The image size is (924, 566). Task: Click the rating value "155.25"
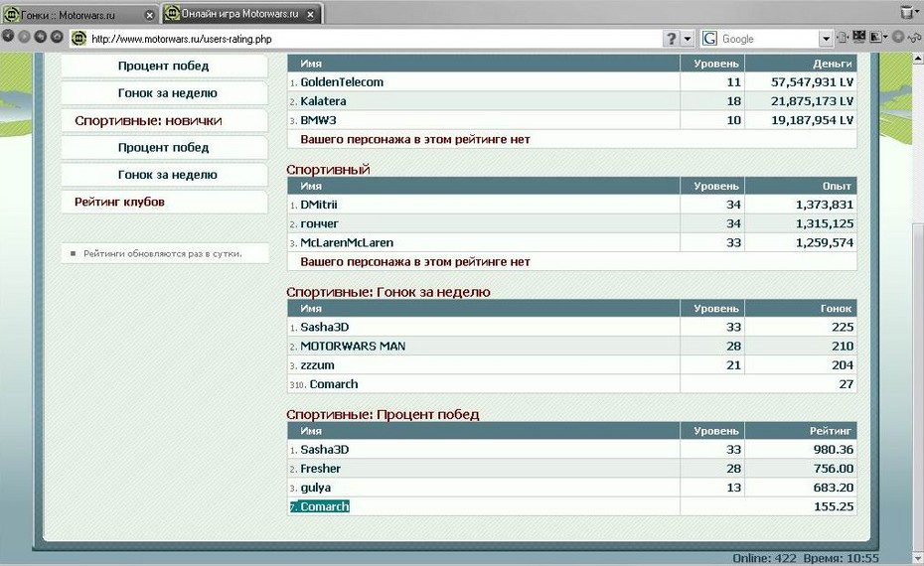[834, 506]
